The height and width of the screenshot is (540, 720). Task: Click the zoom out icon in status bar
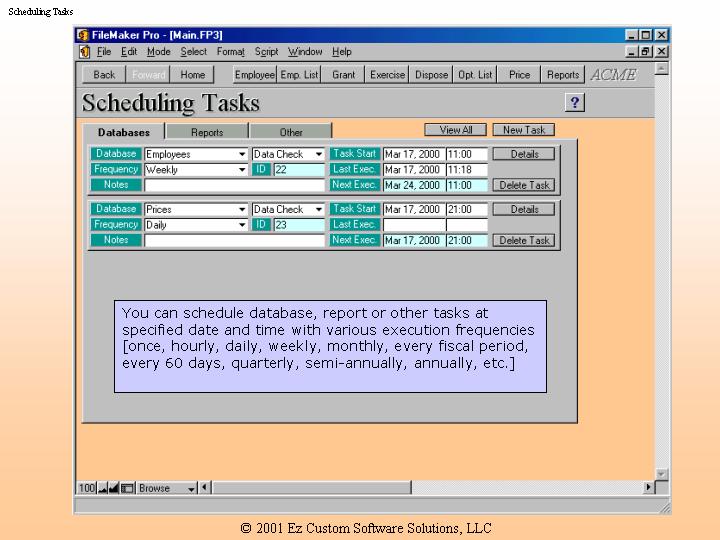[x=103, y=488]
